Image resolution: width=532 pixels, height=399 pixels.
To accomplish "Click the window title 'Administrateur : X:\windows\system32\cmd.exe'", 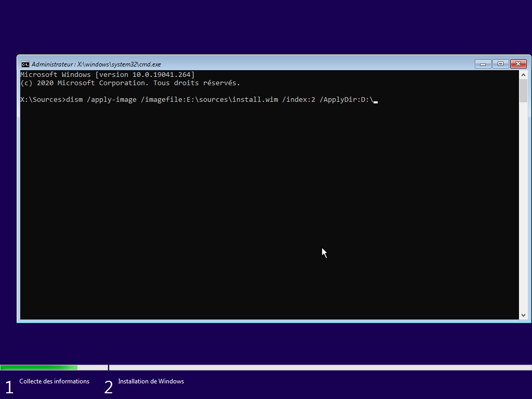I will 96,64.
